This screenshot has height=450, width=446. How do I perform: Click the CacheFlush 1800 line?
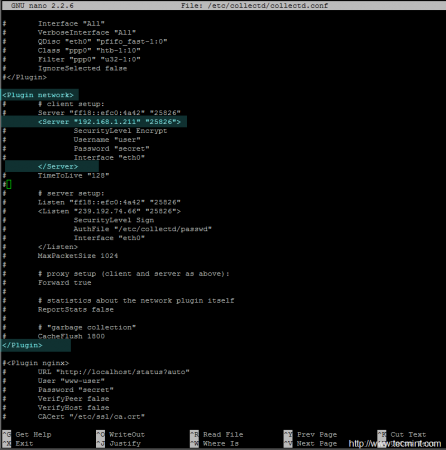(71, 336)
